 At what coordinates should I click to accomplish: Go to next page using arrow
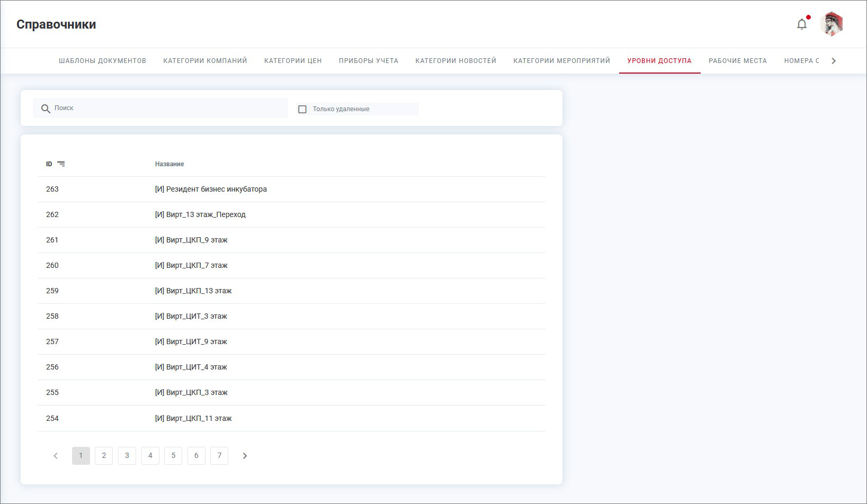[245, 456]
